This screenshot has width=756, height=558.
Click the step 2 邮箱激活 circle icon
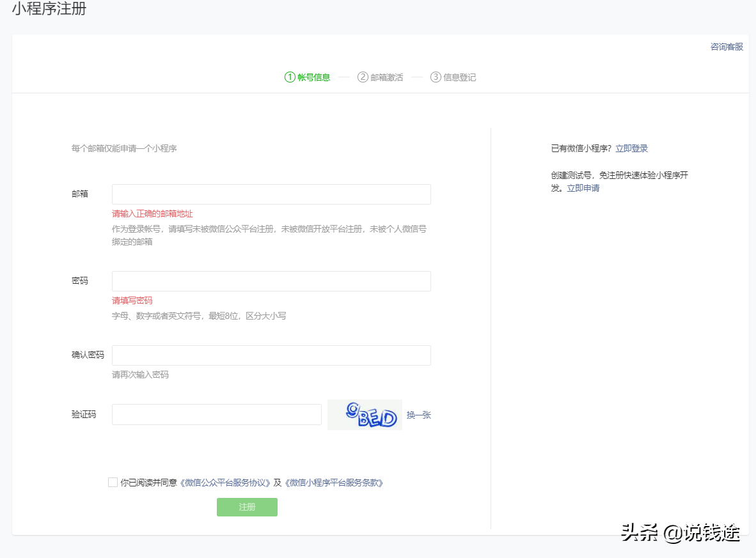(x=361, y=77)
